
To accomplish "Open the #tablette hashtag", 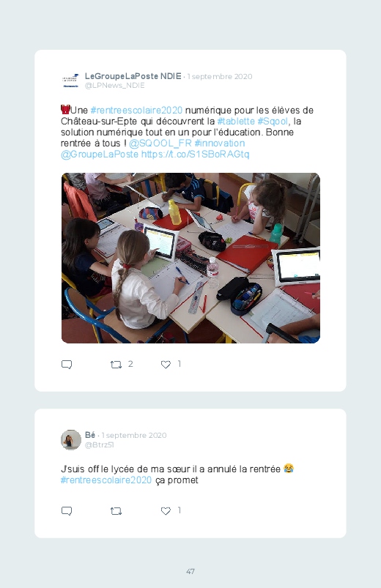I will click(x=236, y=121).
